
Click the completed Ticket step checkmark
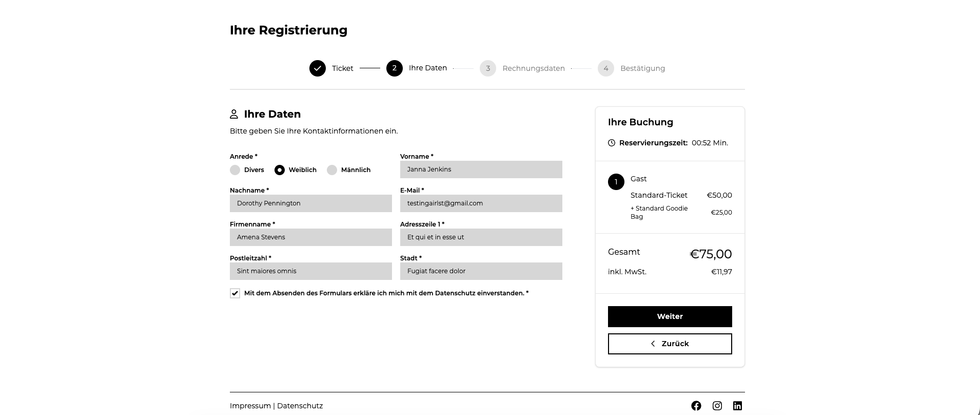pos(318,68)
